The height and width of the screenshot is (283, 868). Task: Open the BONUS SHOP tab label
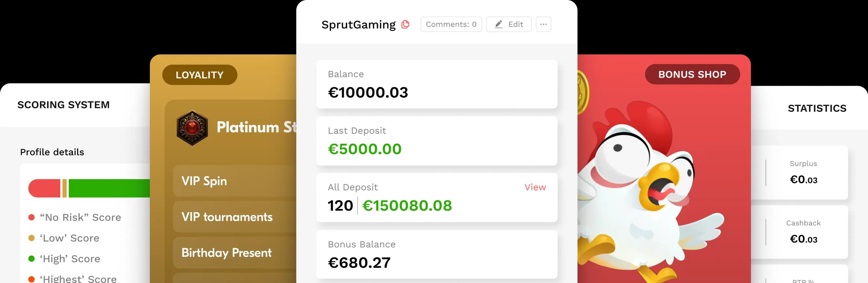click(x=692, y=74)
